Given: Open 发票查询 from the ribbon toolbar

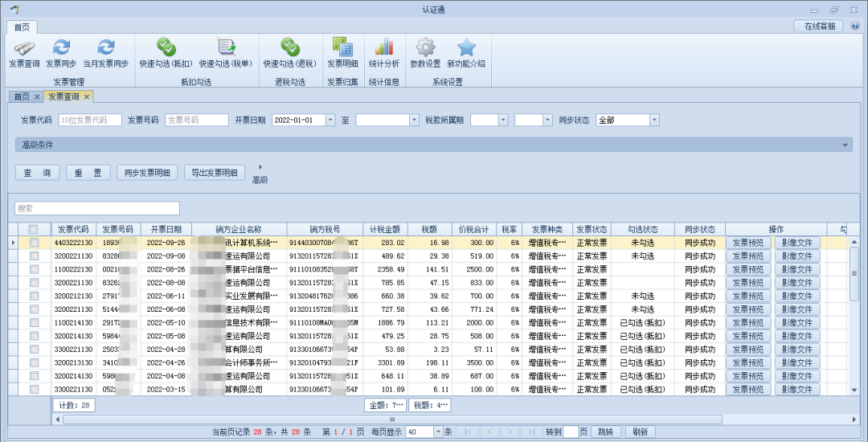Looking at the screenshot, I should click(24, 54).
